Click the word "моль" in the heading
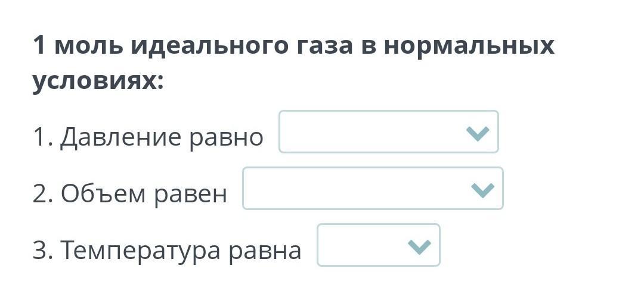 [88, 45]
